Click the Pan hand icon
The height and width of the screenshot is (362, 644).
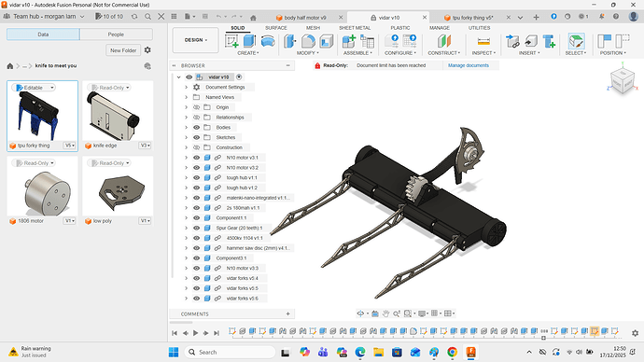[x=385, y=313]
